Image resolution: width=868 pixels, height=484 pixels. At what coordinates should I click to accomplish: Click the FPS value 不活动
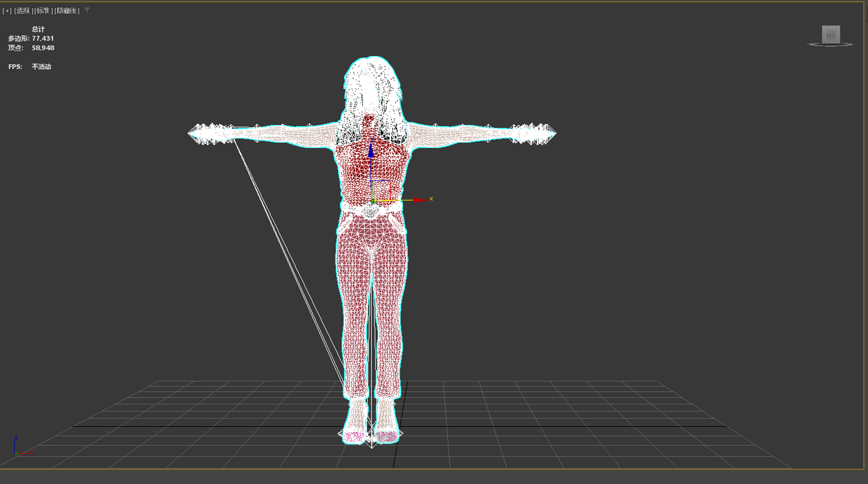[x=42, y=67]
